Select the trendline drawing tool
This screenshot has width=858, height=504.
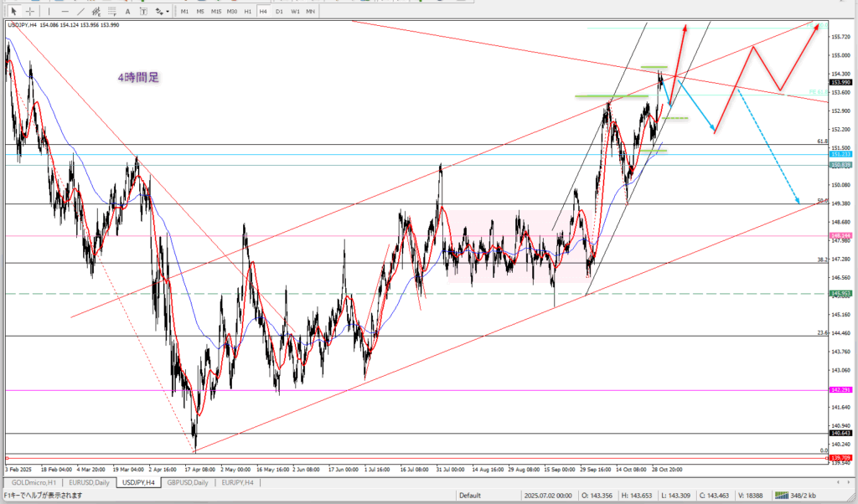click(80, 11)
